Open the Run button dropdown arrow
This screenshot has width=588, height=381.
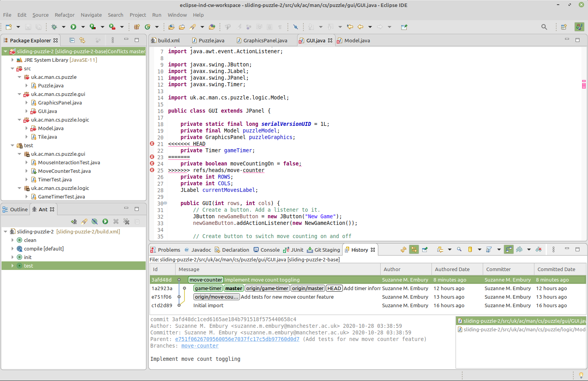(83, 27)
